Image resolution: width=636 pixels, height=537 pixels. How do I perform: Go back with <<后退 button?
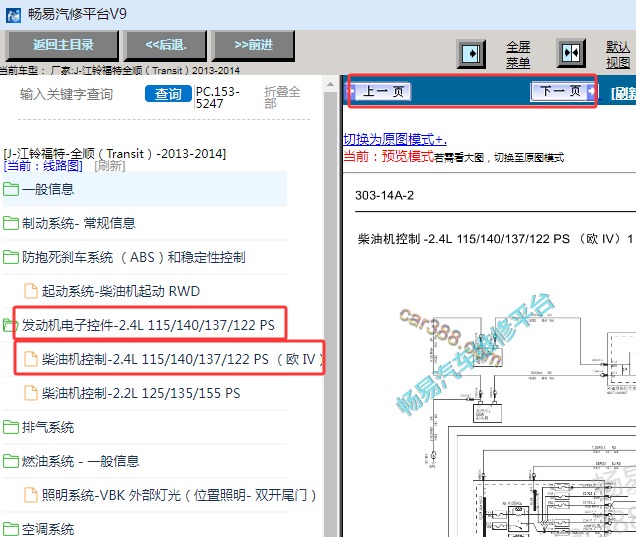166,45
